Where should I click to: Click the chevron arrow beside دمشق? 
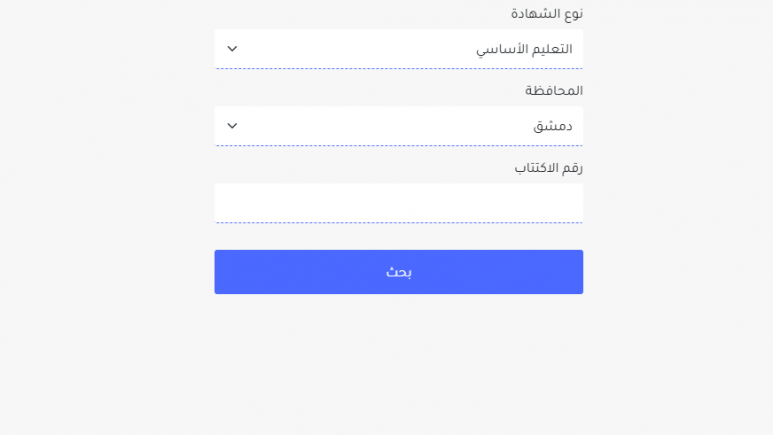click(232, 126)
